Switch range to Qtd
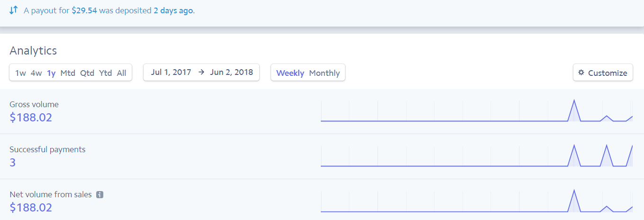Viewport: 644px width, 220px height. 87,73
